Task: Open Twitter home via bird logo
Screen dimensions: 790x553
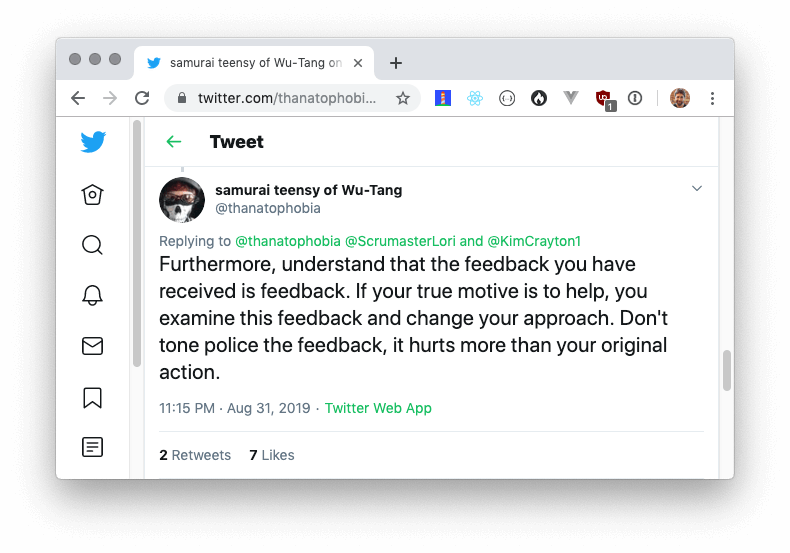Action: tap(93, 142)
